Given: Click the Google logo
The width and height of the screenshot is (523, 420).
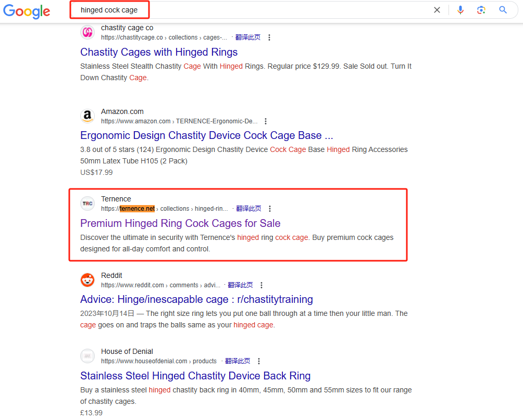Looking at the screenshot, I should pyautogui.click(x=27, y=11).
